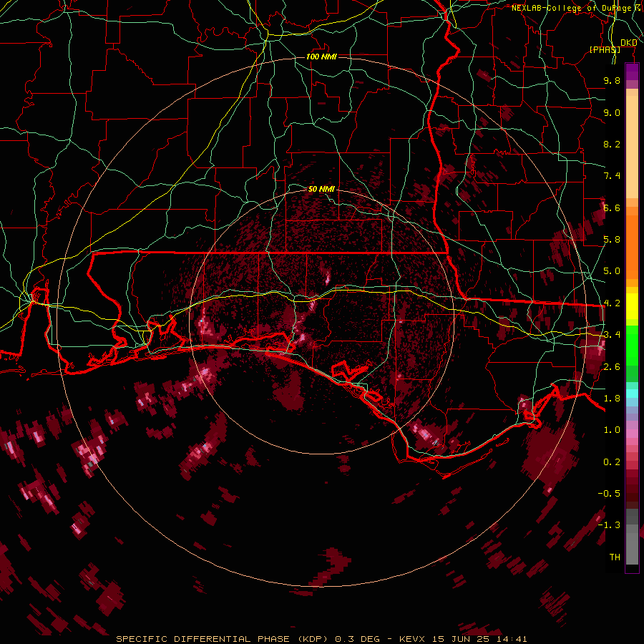The image size is (644, 644).
Task: Select the 50 NMI range ring label
Action: tap(321, 189)
